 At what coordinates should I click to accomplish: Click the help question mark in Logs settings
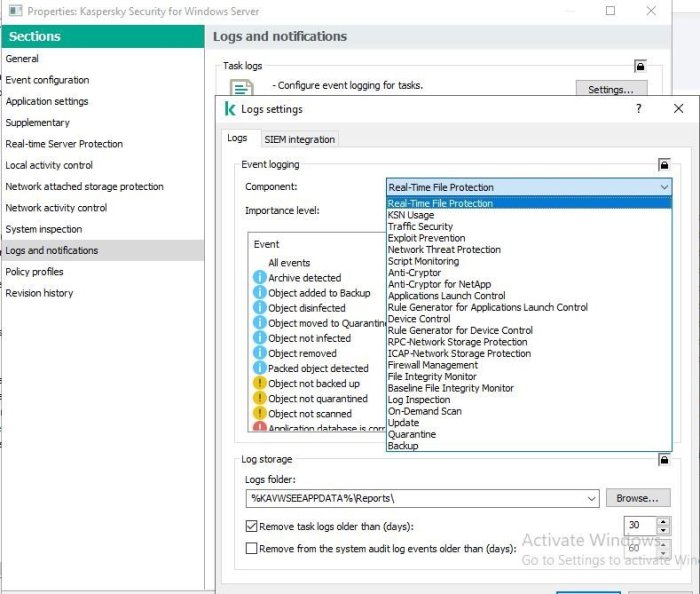(x=639, y=108)
